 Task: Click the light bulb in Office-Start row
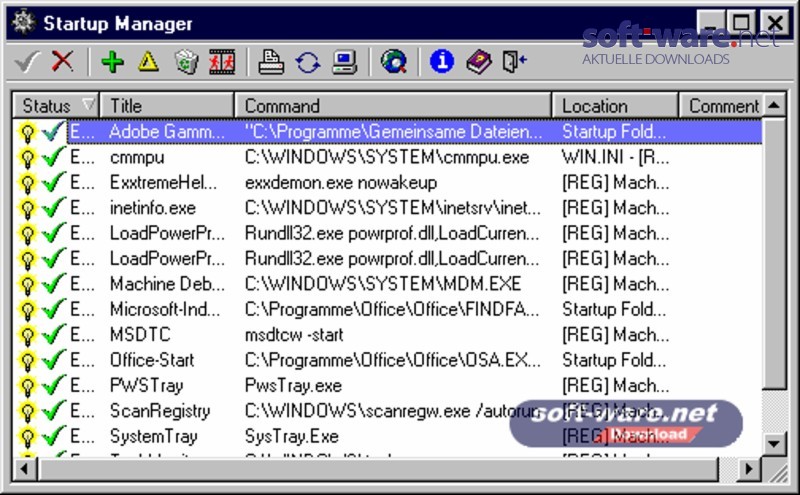(27, 361)
